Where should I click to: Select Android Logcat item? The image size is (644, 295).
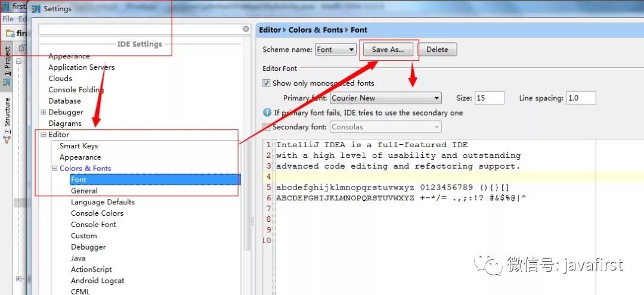coord(97,281)
